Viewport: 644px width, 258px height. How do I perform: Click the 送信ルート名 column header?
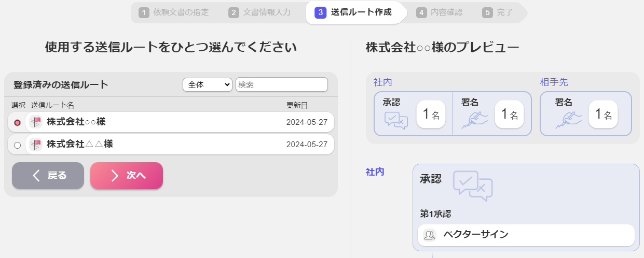click(53, 105)
